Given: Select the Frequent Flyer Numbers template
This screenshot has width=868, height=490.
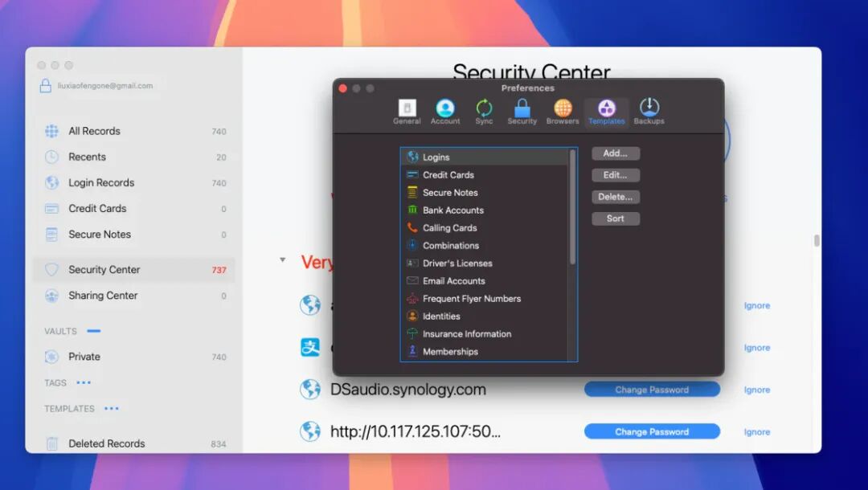Looking at the screenshot, I should tap(485, 299).
